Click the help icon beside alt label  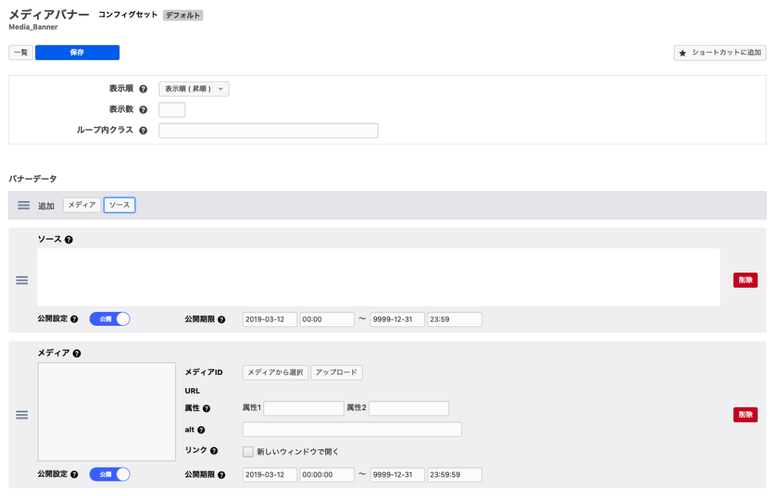click(x=201, y=430)
